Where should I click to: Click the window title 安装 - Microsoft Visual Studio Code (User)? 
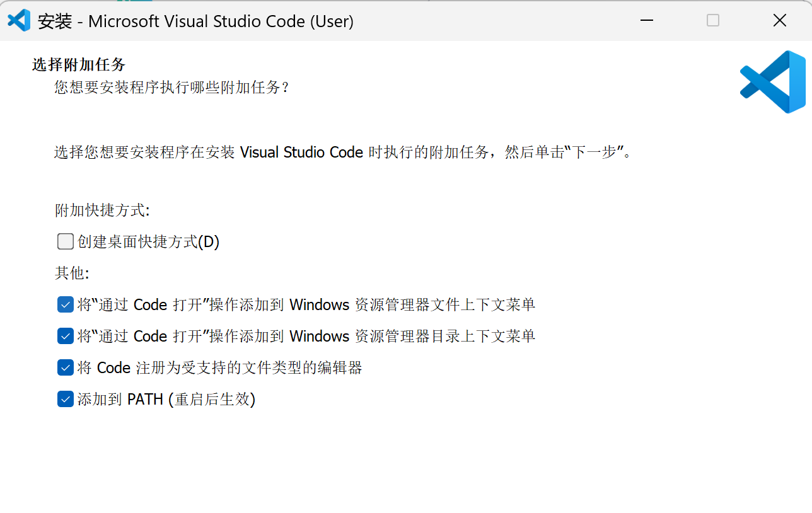(195, 21)
